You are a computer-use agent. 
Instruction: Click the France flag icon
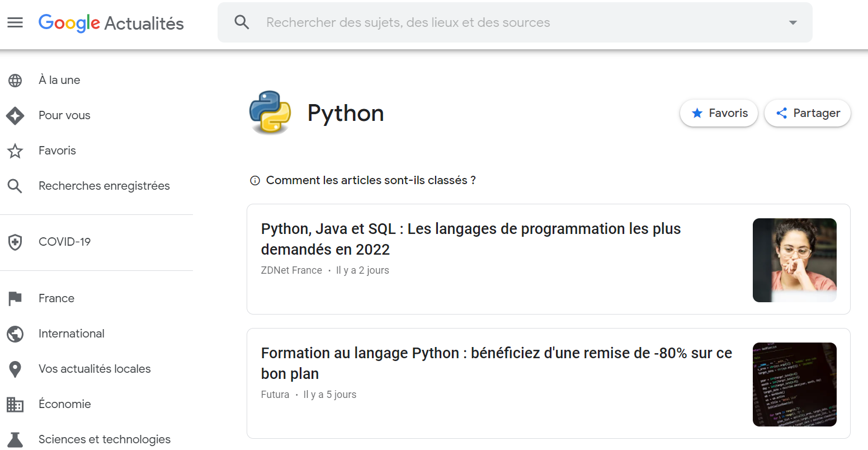[15, 298]
